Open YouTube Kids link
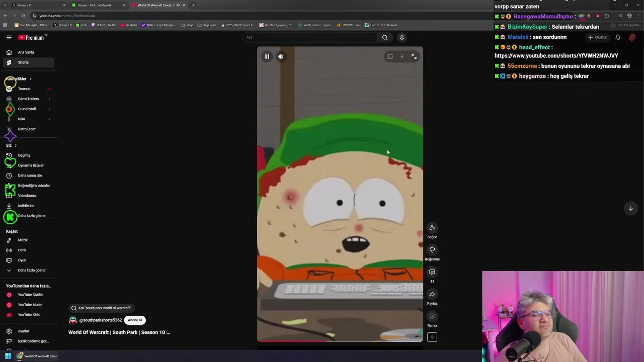 coord(28,315)
